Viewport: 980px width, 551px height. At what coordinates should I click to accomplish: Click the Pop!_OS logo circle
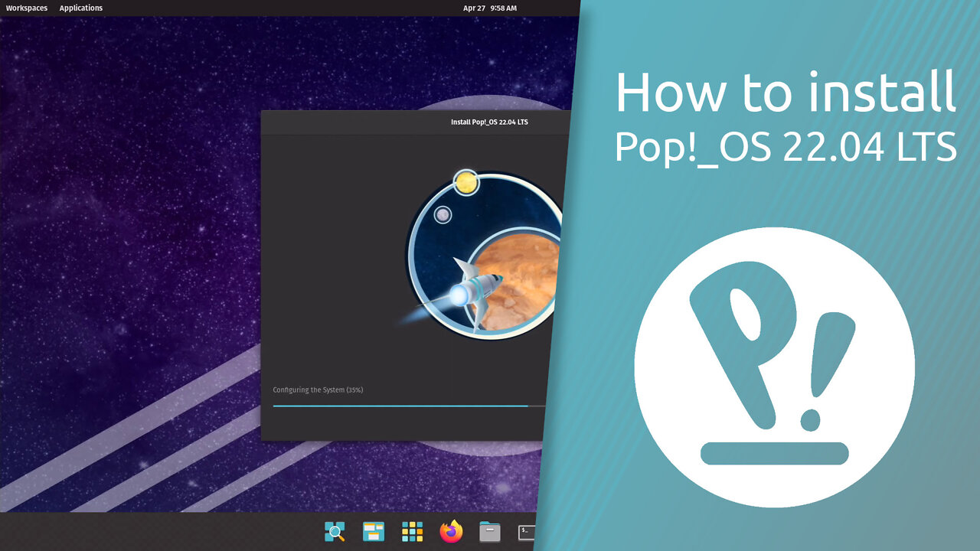pos(775,367)
